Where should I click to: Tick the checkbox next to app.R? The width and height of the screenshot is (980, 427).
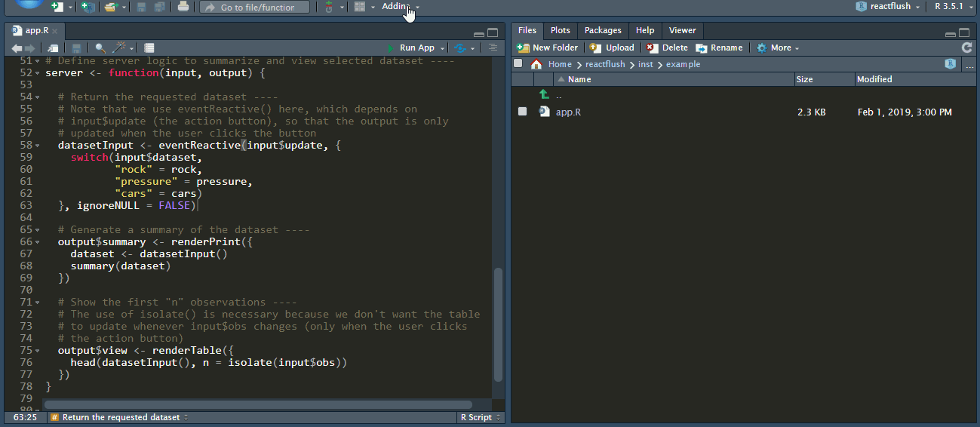pos(522,112)
